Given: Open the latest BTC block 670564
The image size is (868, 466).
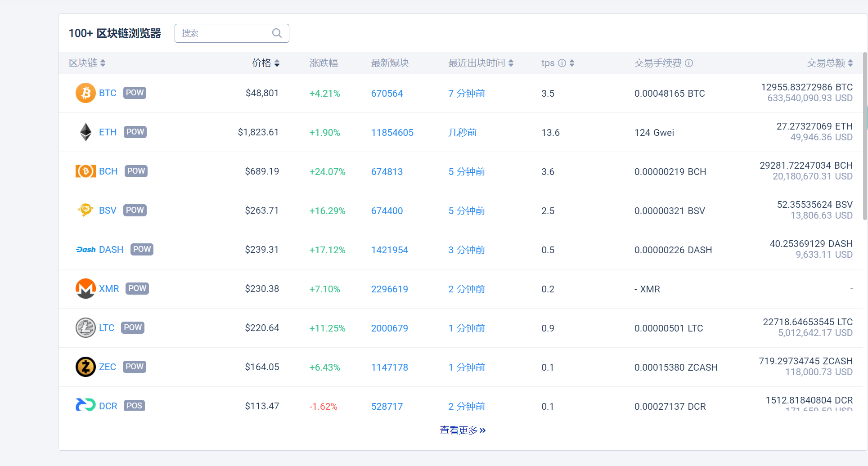Looking at the screenshot, I should [x=387, y=94].
